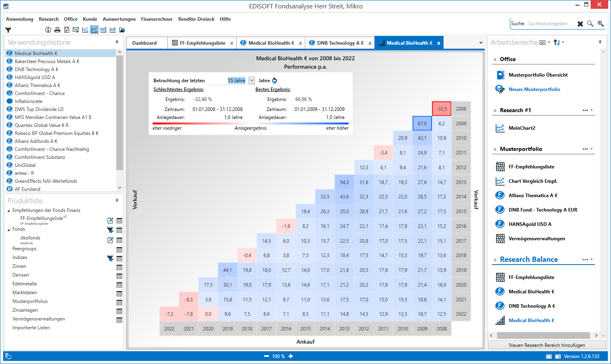The height and width of the screenshot is (364, 611).
Task: Click the print icon in the toolbar
Action: pos(57,30)
